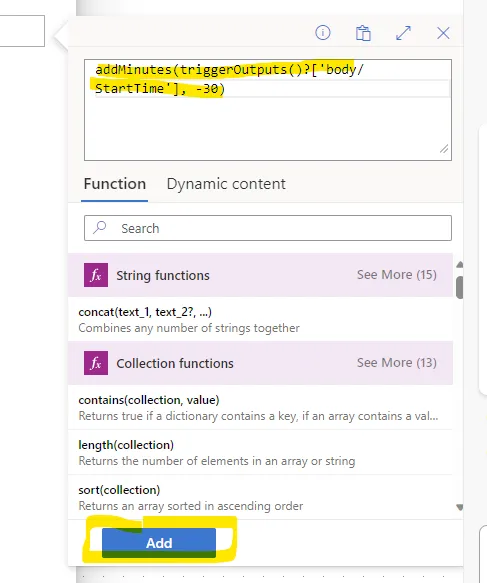487x583 pixels.
Task: Click the search magnifier icon
Action: (100, 227)
